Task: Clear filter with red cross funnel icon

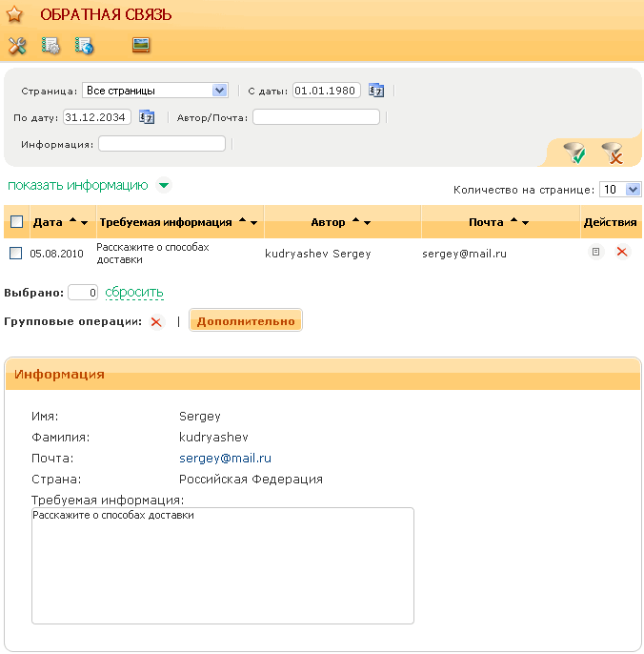Action: pos(612,153)
